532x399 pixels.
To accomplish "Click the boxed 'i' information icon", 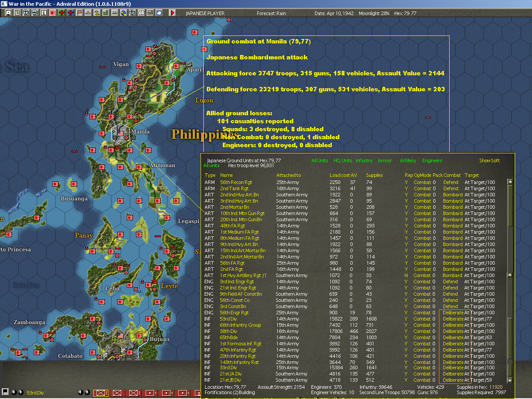I will coord(43,13).
